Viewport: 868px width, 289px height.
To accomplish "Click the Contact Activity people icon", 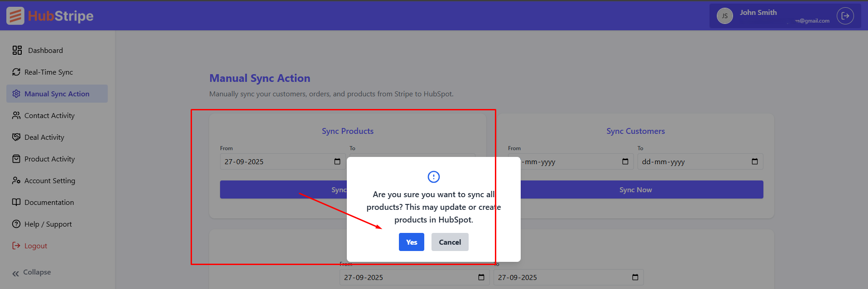I will click(16, 115).
